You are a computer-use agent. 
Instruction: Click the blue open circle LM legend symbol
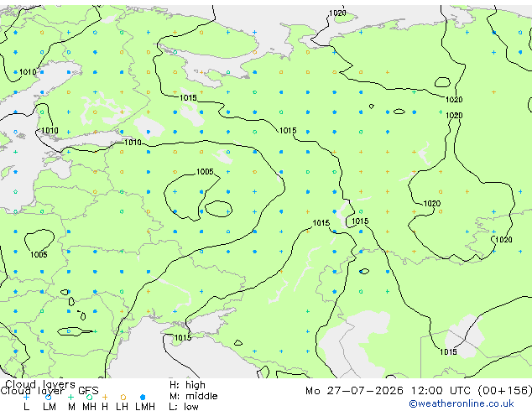[49, 397]
